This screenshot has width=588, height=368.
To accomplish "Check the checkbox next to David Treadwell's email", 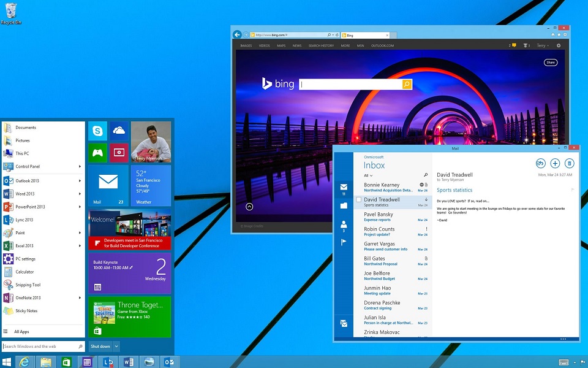I will 358,199.
